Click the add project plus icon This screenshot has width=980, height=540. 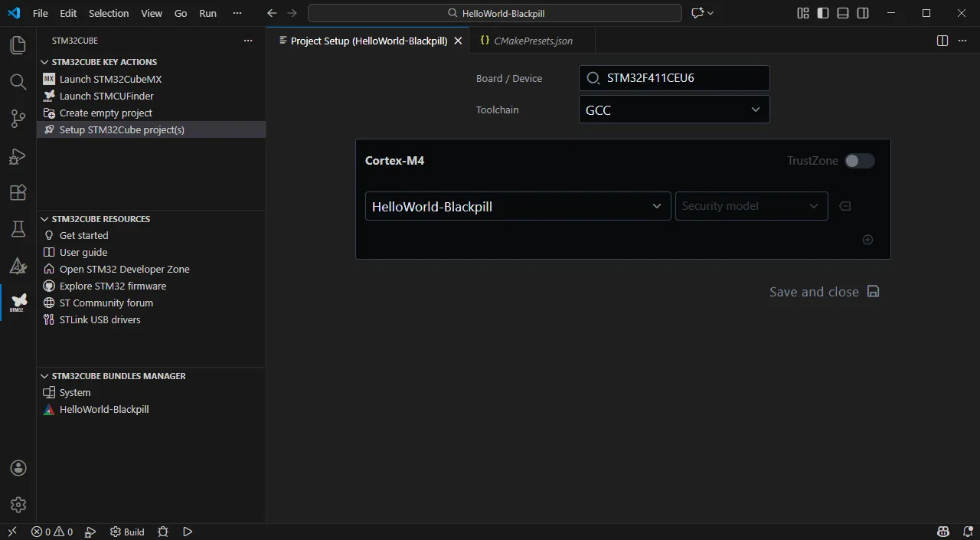(867, 240)
